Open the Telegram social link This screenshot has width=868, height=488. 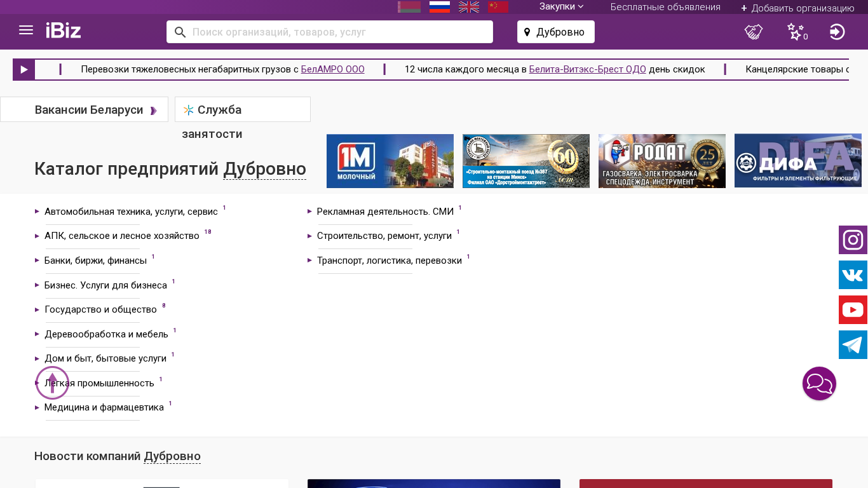pos(853,345)
